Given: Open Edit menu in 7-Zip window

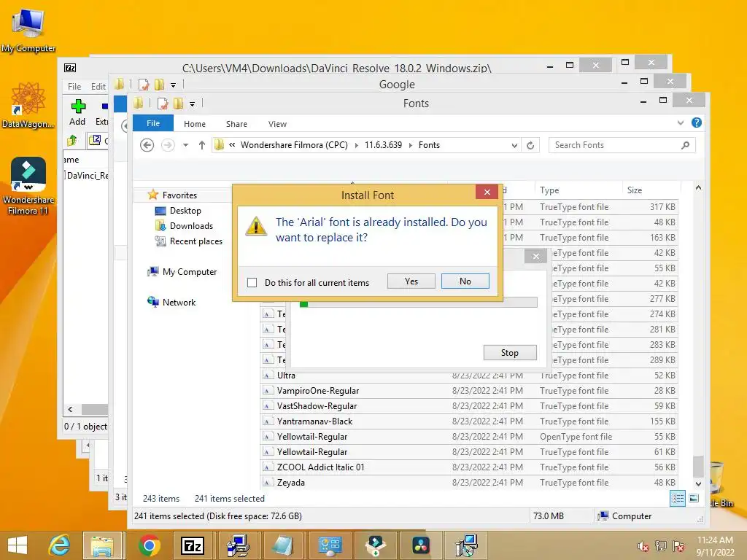Looking at the screenshot, I should click(98, 87).
